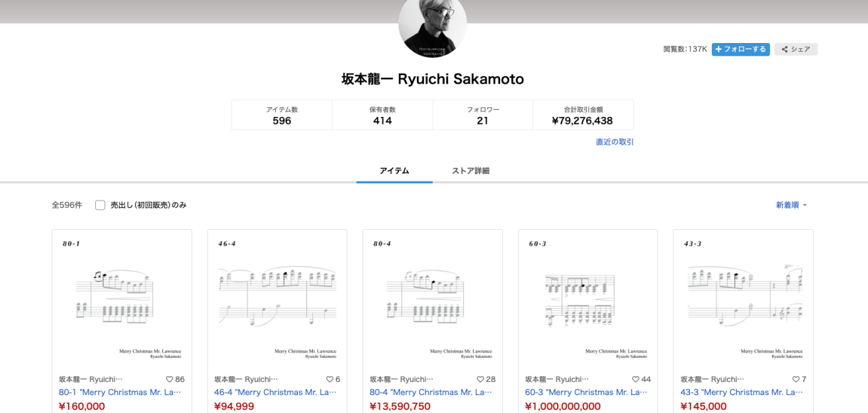Open the 46-4 sheet music thumbnail
The height and width of the screenshot is (413, 868).
click(x=277, y=298)
